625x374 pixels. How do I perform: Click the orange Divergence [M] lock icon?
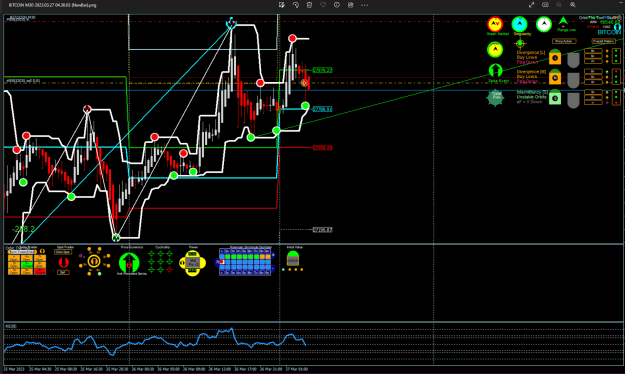555,77
